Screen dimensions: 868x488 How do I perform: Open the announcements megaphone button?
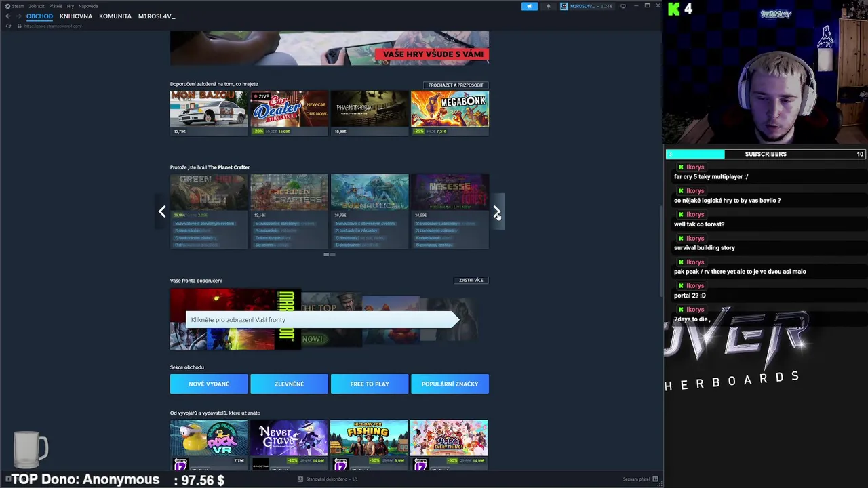(x=530, y=6)
